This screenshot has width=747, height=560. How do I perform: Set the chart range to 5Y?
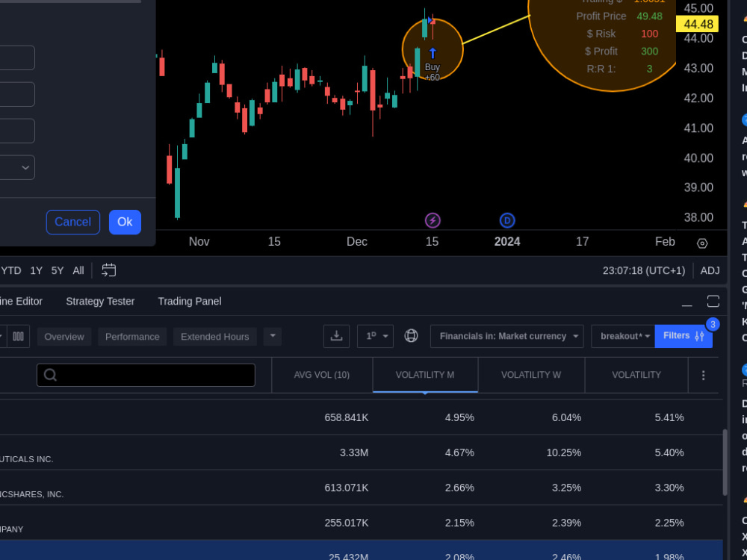58,270
